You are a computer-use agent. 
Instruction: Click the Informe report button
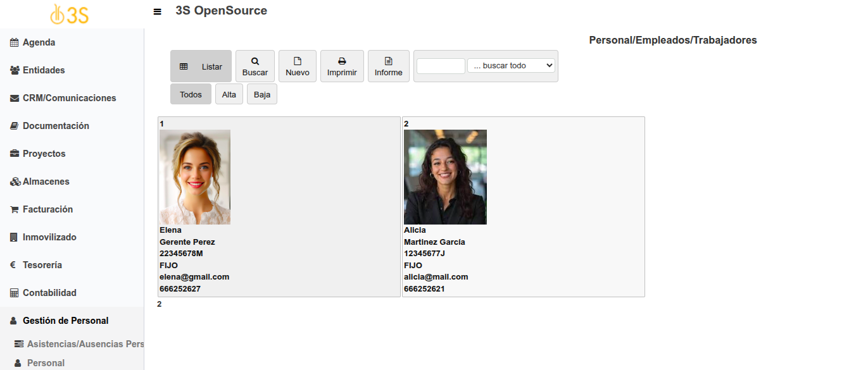[x=389, y=66]
